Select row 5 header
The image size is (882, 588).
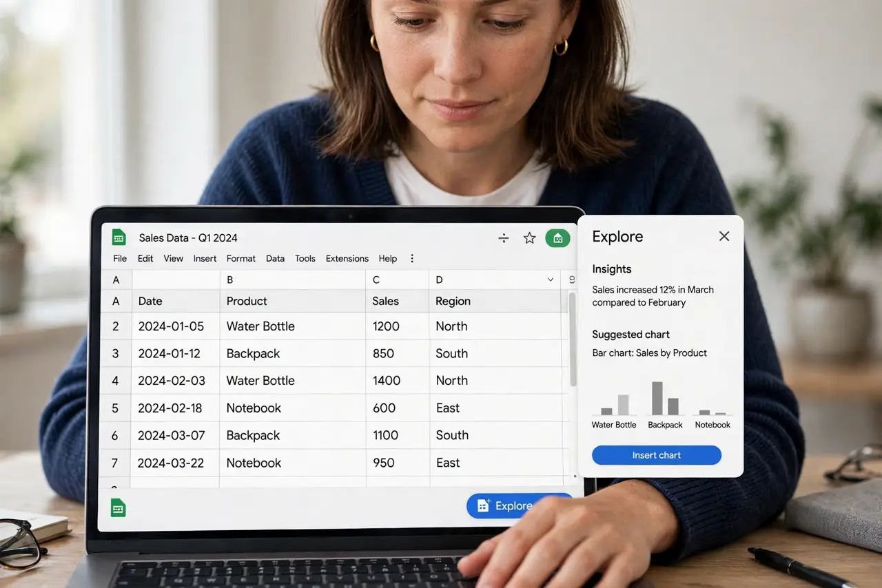coord(116,408)
